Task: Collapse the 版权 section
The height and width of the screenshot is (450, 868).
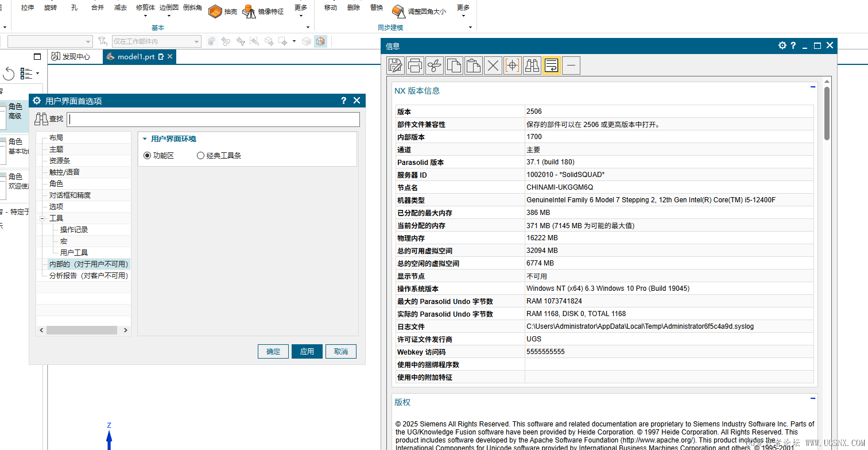Action: pos(813,398)
